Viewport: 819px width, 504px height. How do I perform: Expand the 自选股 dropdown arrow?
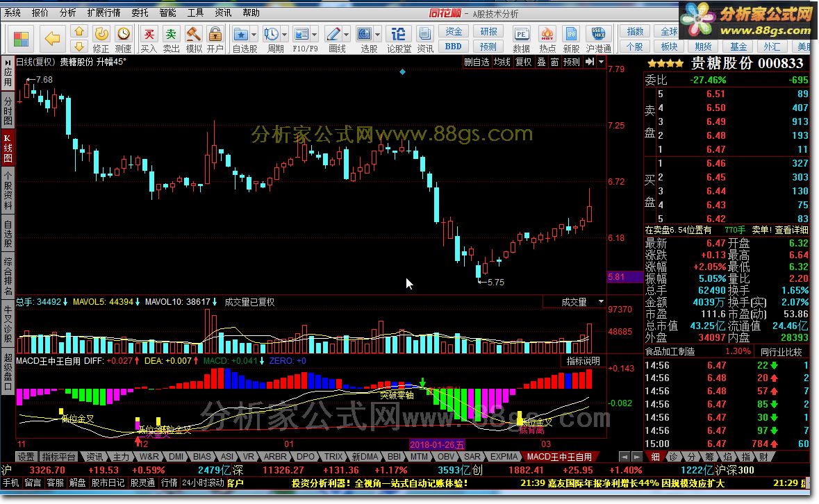point(254,35)
